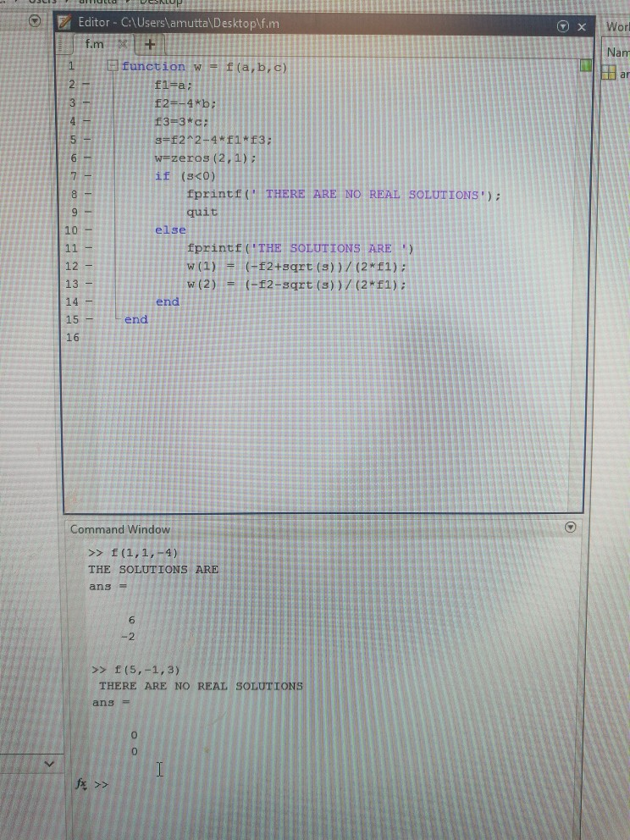630x840 pixels.
Task: Click the command 'f(5,-1,3)' in Command Window
Action: tap(146, 670)
